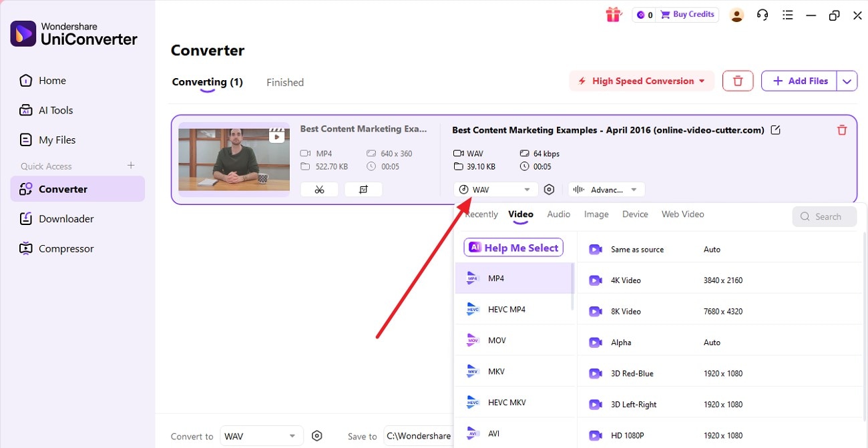Open the High Speed Conversion dropdown
The image size is (868, 448).
640,80
